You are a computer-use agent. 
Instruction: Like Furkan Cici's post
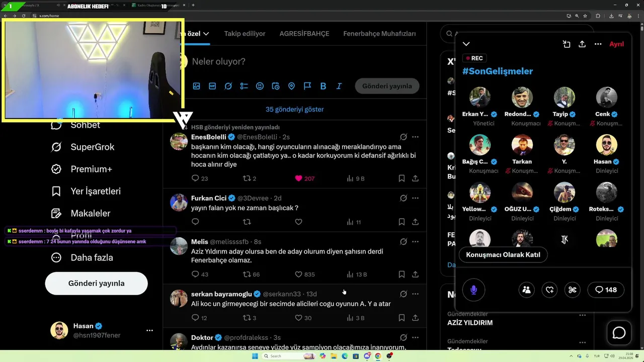298,222
